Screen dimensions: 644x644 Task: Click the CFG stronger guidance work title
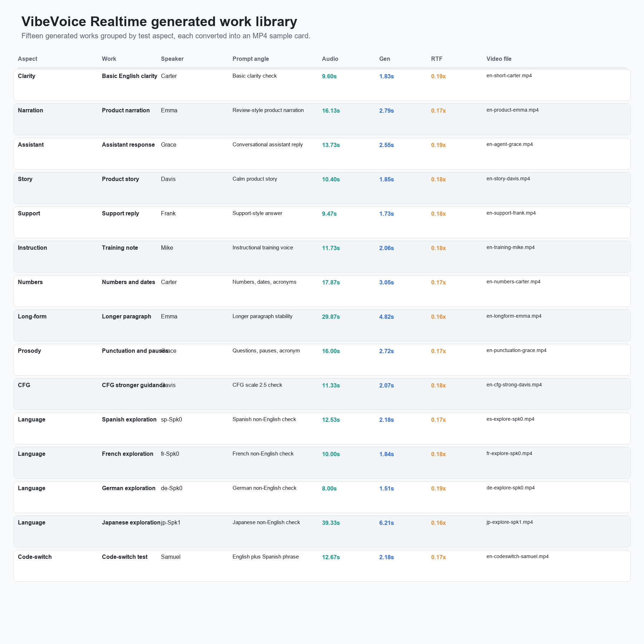[x=133, y=385]
